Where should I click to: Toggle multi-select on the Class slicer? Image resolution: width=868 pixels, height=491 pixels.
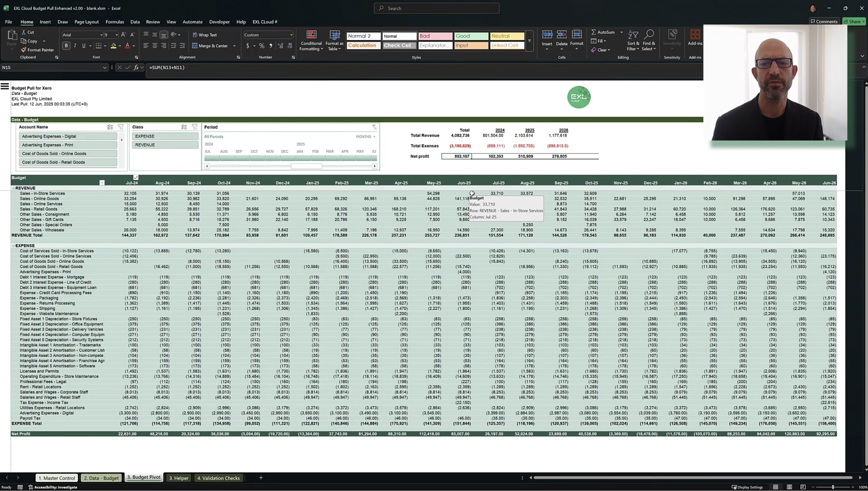(x=184, y=127)
